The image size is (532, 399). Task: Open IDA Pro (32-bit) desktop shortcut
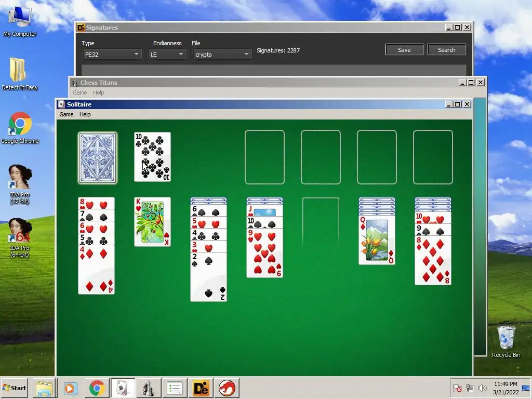point(20,184)
